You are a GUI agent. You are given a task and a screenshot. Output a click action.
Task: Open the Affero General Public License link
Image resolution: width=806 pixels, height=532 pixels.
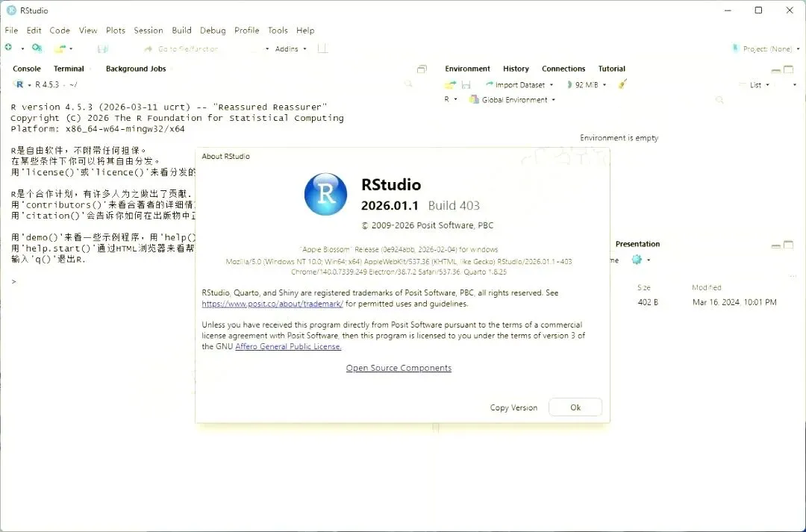288,346
